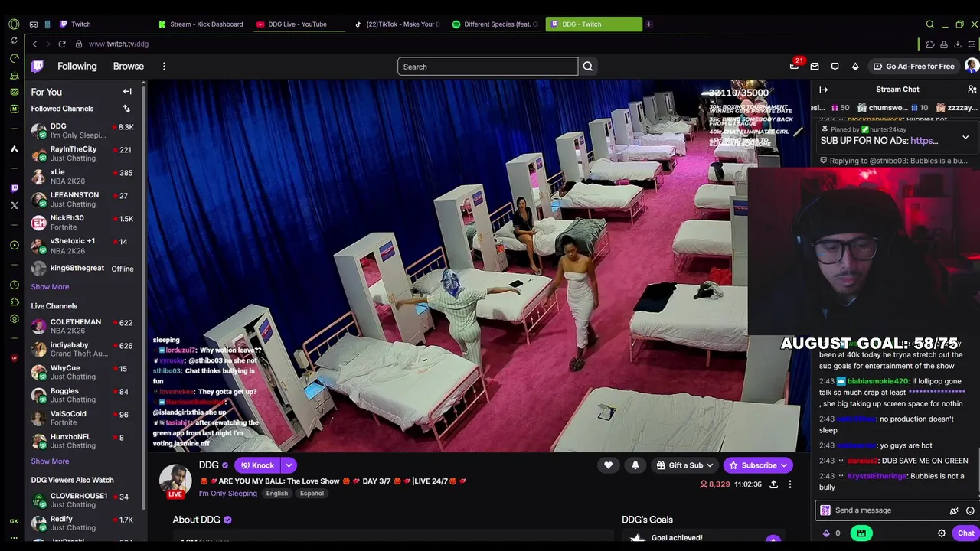Open the Following page
The width and height of the screenshot is (980, 551).
pos(77,67)
